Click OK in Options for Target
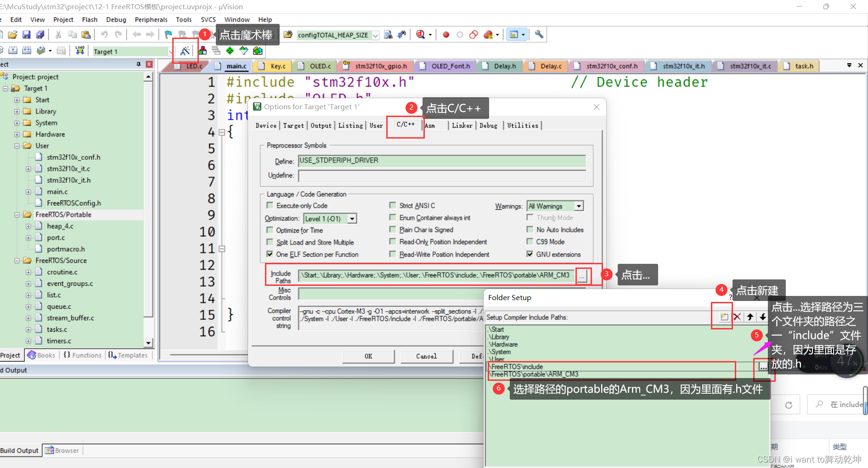The height and width of the screenshot is (468, 868). 368,356
